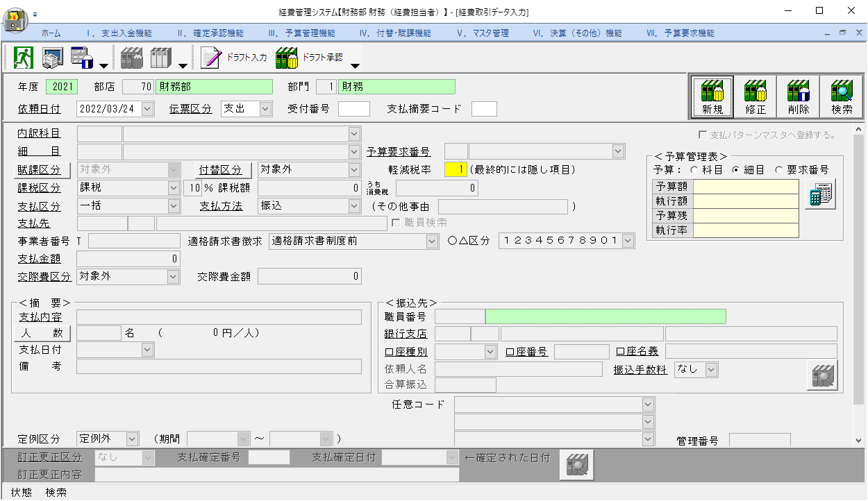Screen dimensions: 868x501
Task: Check 支払パターンマスタへ登録する checkbox
Action: pyautogui.click(x=703, y=135)
